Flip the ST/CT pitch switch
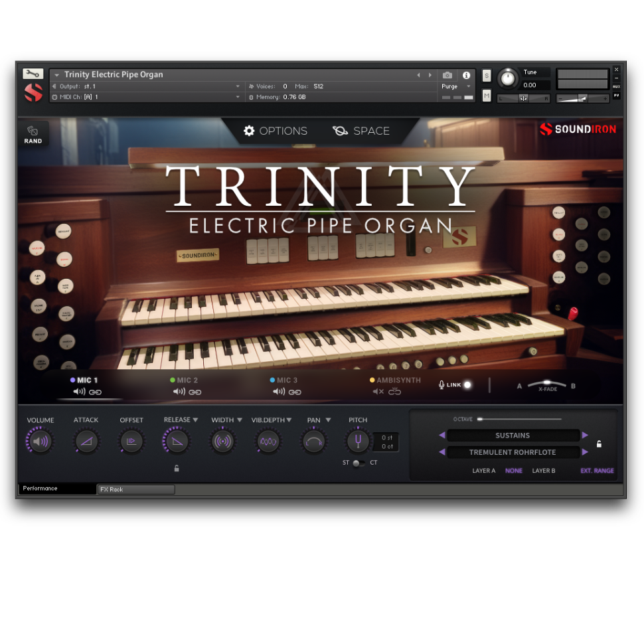This screenshot has height=644, width=644. tap(359, 463)
